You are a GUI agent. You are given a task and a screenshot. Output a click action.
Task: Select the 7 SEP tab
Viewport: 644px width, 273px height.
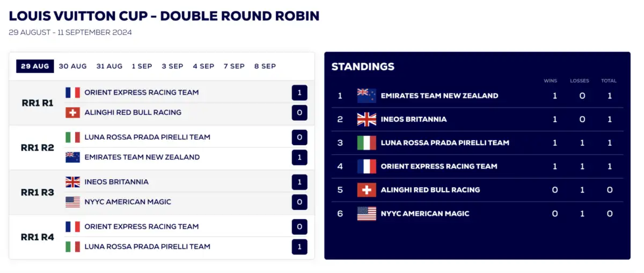[234, 66]
